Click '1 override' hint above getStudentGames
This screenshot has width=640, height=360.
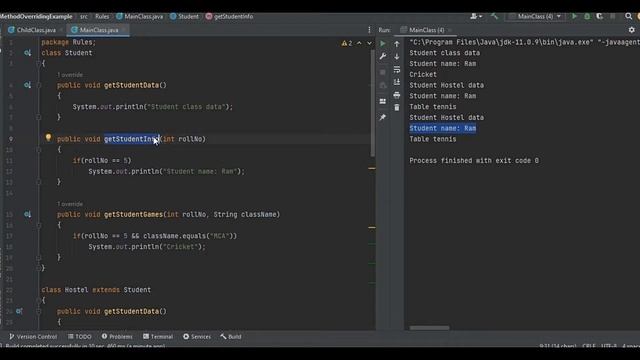pyautogui.click(x=70, y=204)
